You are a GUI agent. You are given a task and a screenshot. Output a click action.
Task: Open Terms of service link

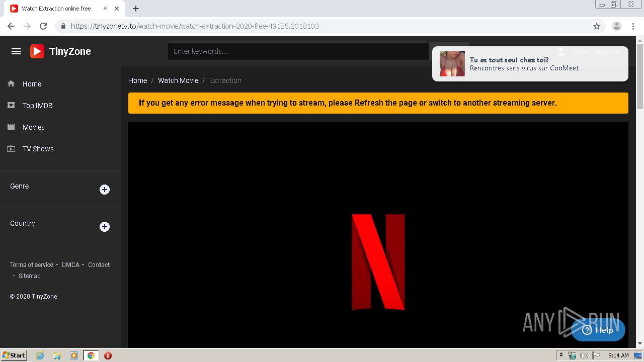pos(32,264)
